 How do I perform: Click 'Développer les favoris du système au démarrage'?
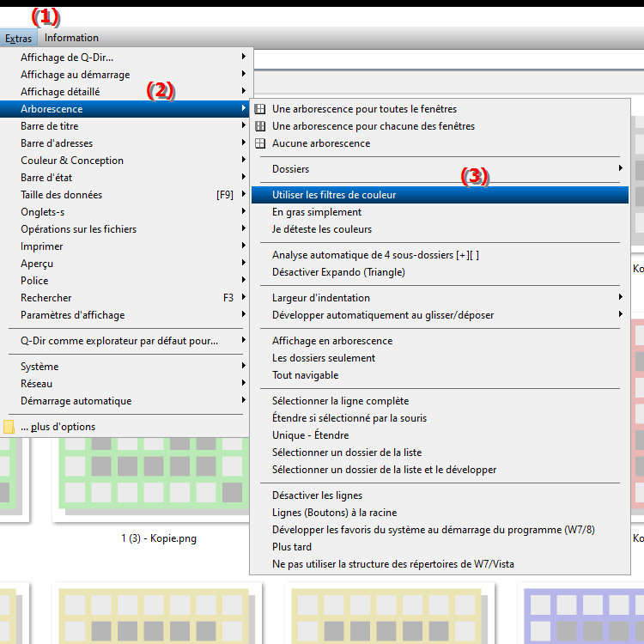pyautogui.click(x=440, y=531)
